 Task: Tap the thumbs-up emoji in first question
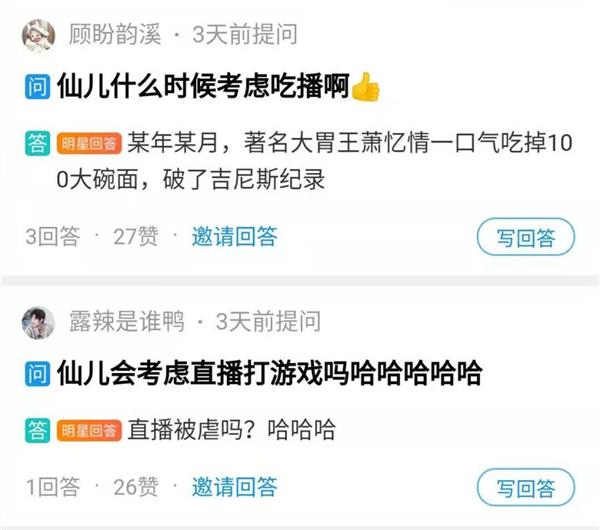pos(365,86)
